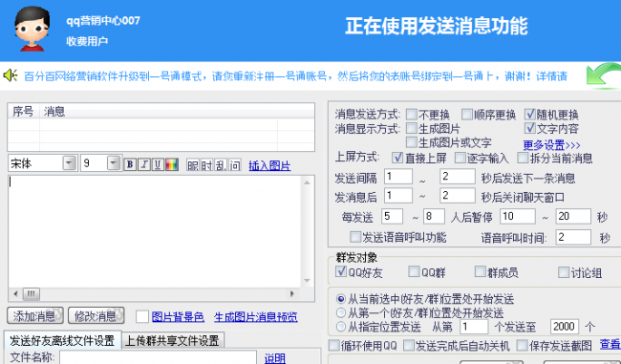Click the 文件名称 input field
621x364 pixels.
click(x=158, y=357)
